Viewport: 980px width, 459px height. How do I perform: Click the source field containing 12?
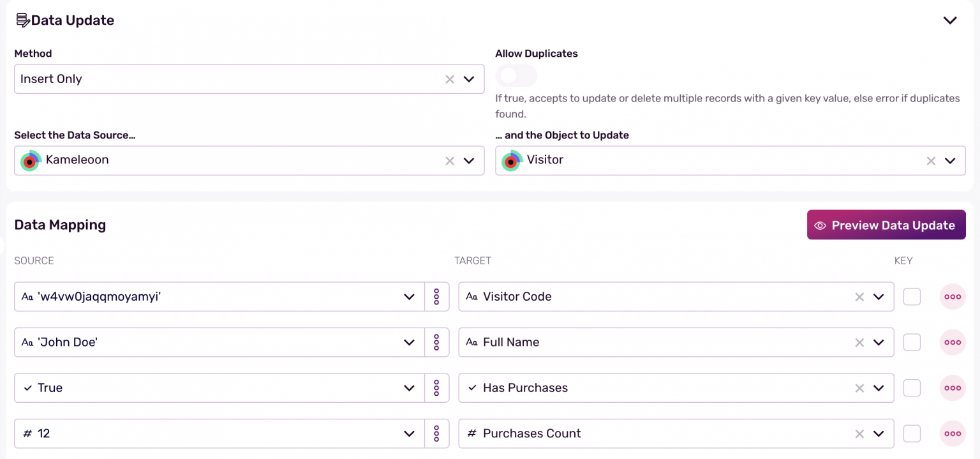tap(211, 433)
